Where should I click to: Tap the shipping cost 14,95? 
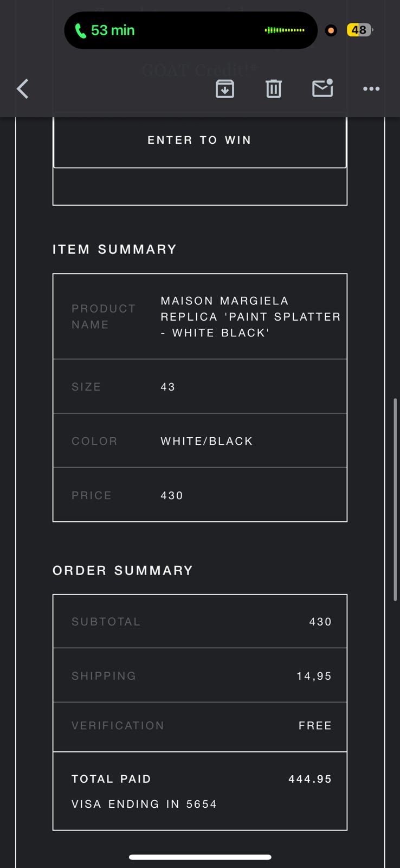pyautogui.click(x=314, y=676)
